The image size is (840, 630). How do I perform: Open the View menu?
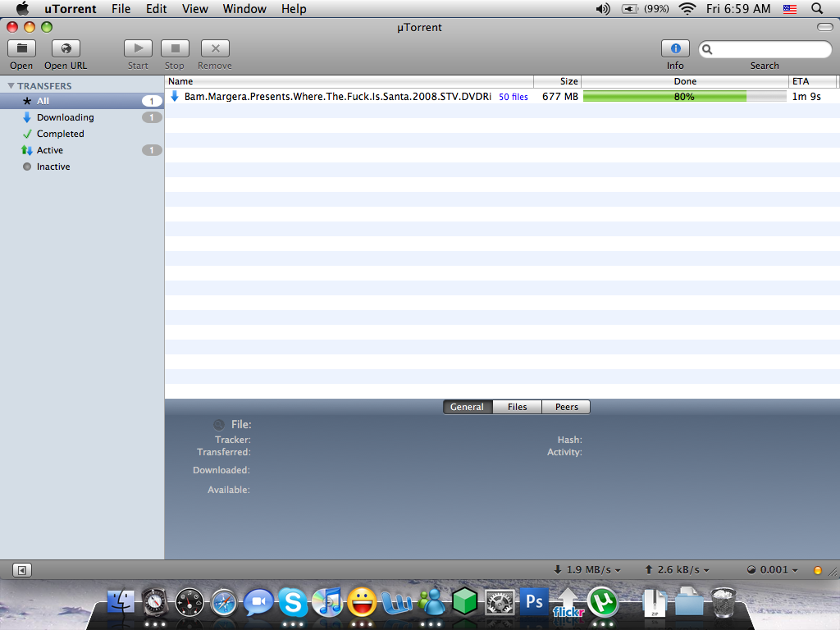tap(195, 9)
